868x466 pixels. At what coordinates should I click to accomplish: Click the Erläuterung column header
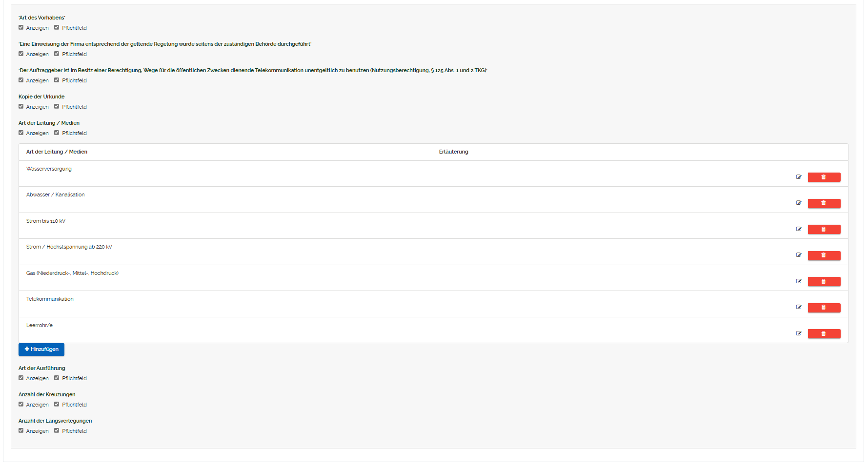click(x=453, y=152)
